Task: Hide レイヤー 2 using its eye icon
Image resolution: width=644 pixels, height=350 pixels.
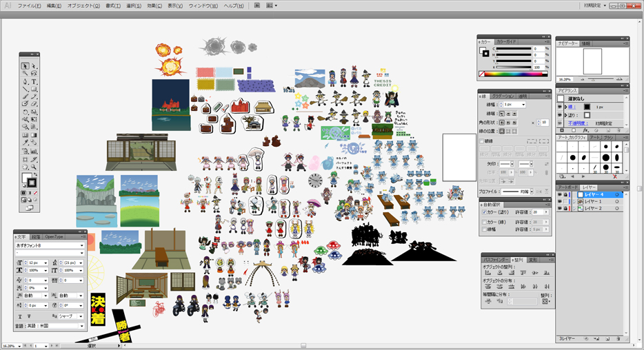Action: [559, 209]
